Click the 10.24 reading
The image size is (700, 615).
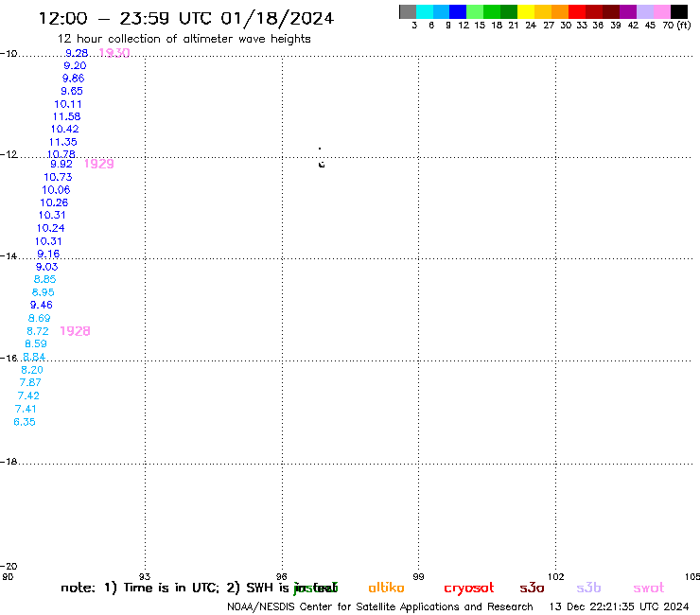[50, 228]
